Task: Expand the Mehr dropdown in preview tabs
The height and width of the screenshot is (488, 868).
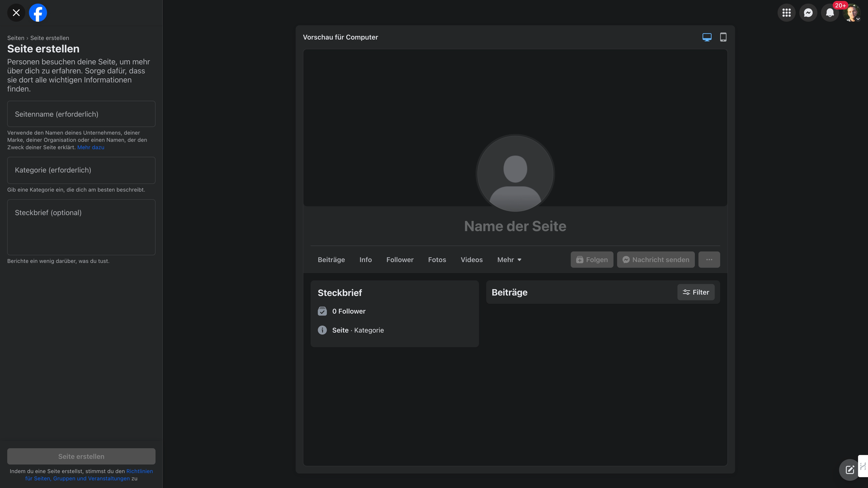Action: tap(509, 260)
